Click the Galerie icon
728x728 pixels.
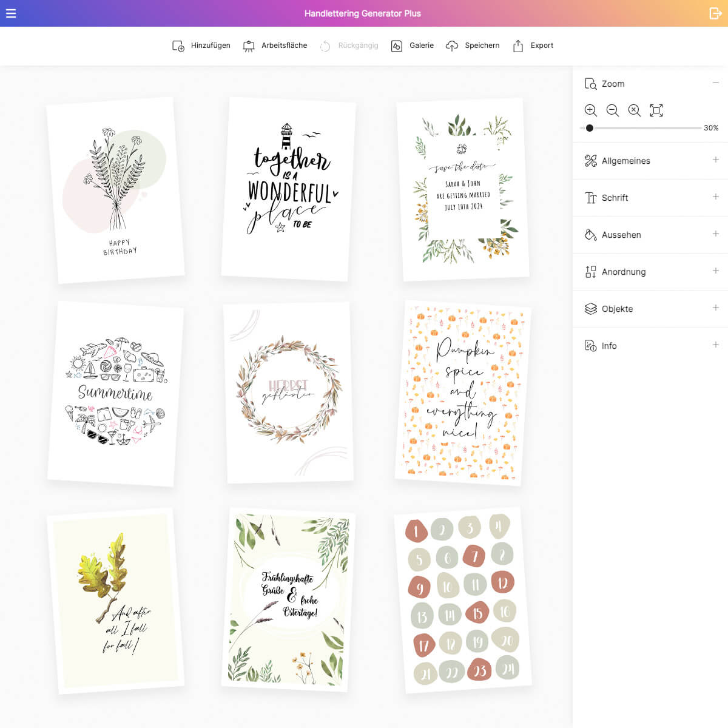pyautogui.click(x=397, y=46)
